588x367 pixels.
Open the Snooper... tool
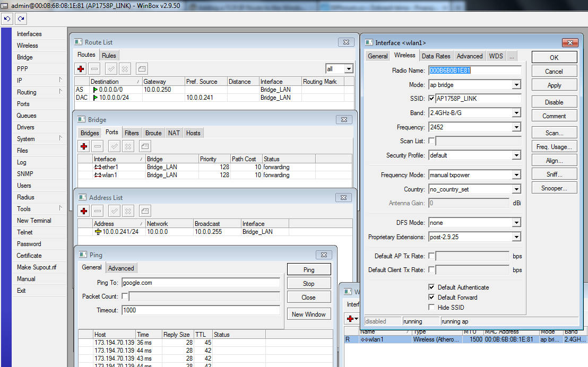(554, 188)
